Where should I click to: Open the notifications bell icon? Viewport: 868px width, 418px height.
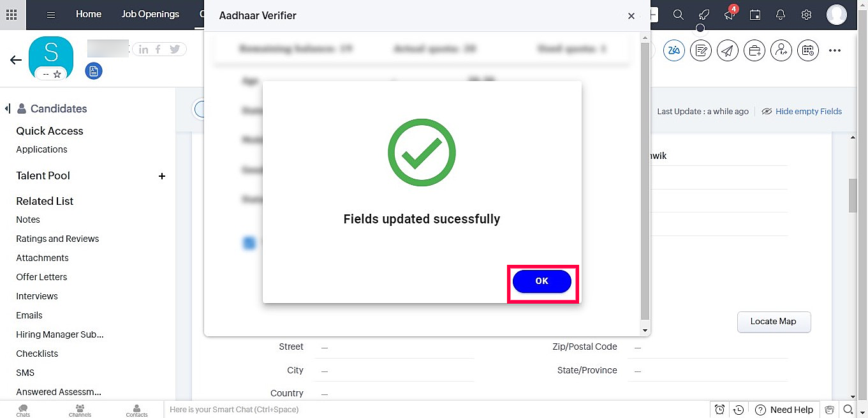point(781,15)
